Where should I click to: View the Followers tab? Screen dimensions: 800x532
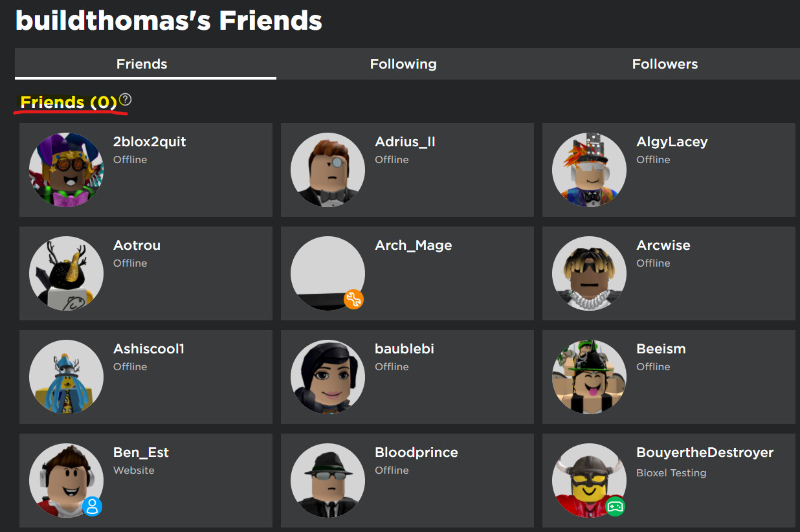665,63
